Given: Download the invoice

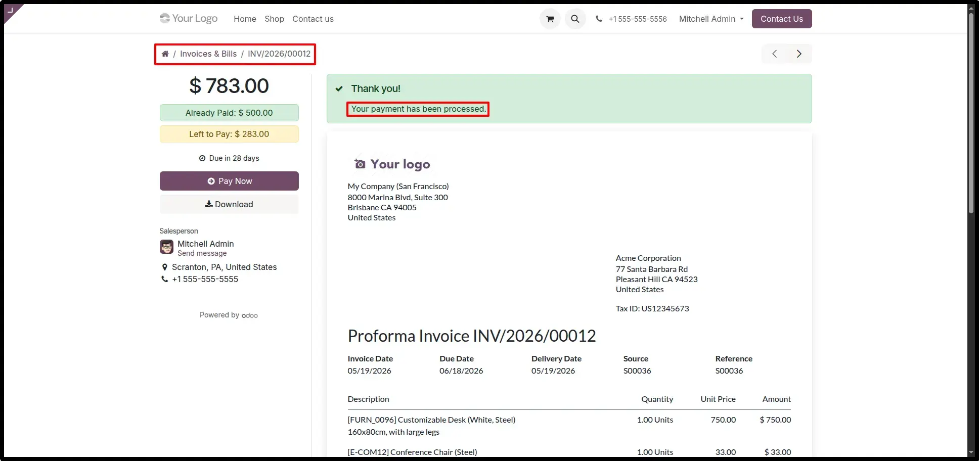Looking at the screenshot, I should tap(229, 204).
